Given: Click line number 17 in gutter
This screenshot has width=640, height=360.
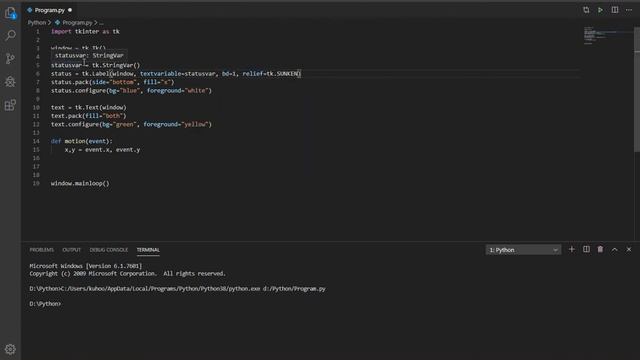Looking at the screenshot, I should 36,167.
